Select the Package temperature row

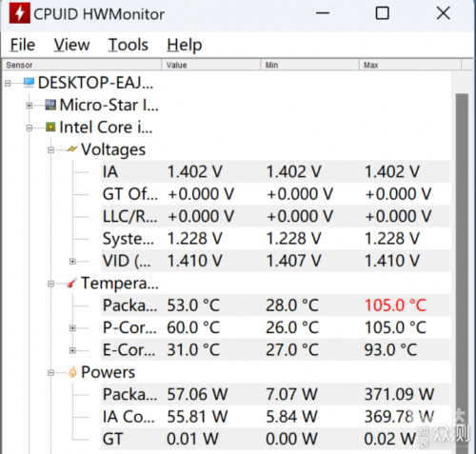click(x=275, y=306)
